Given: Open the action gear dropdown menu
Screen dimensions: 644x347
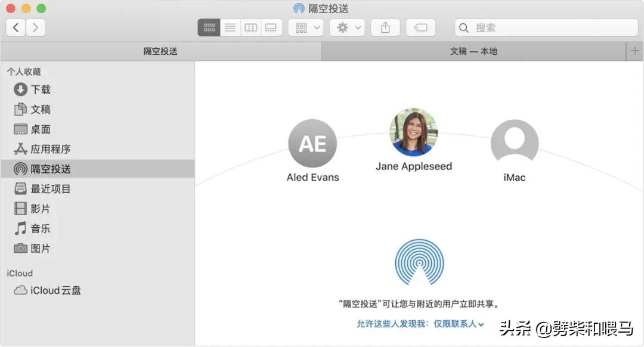Looking at the screenshot, I should point(346,27).
